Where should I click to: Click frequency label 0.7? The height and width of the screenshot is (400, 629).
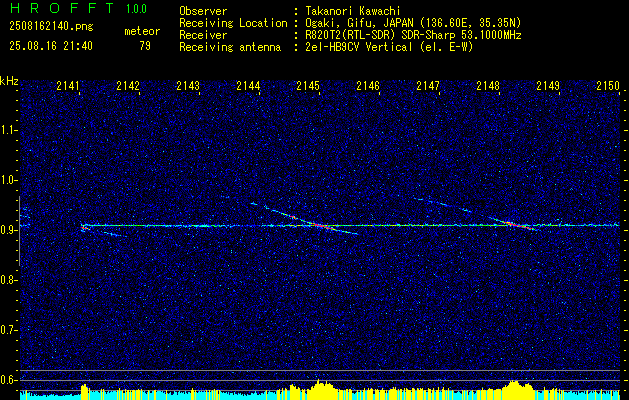click(9, 330)
